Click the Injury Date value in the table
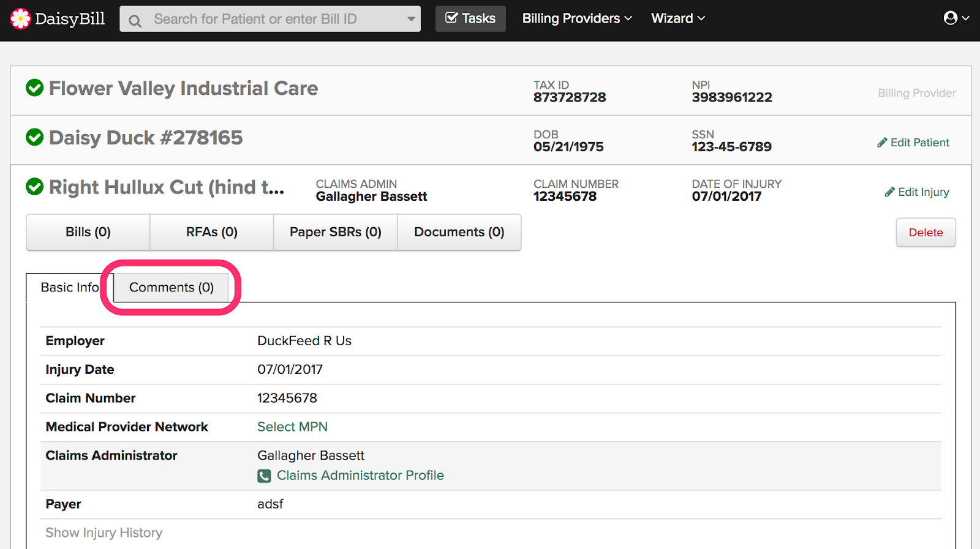The width and height of the screenshot is (980, 549). (x=290, y=370)
